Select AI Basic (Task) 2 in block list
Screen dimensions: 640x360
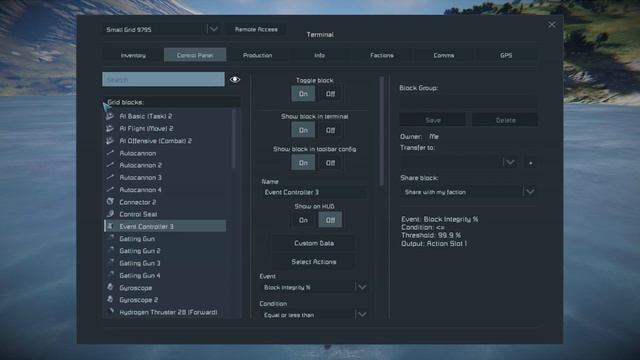click(x=165, y=116)
